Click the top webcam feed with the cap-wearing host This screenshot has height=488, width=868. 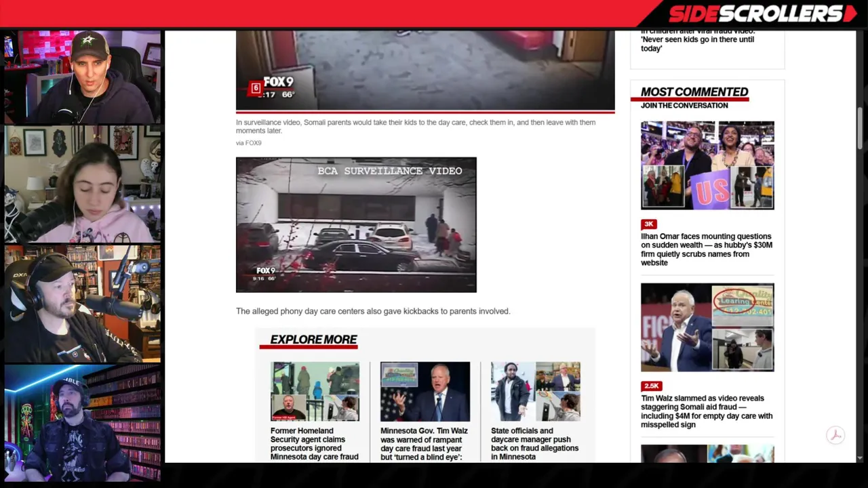83,77
